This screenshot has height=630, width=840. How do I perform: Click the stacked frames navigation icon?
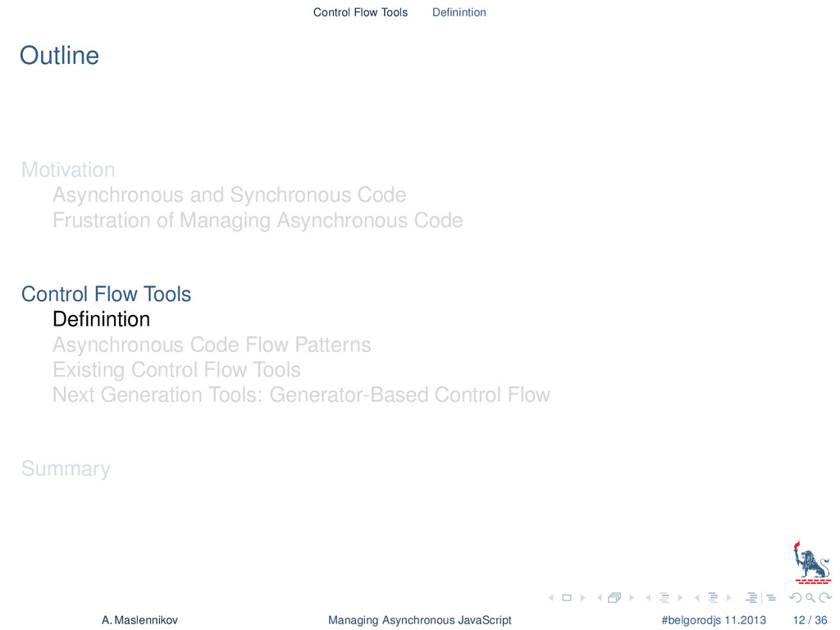pyautogui.click(x=614, y=597)
